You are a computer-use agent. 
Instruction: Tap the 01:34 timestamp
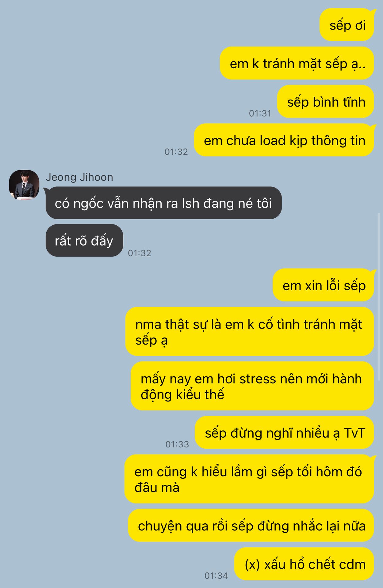coord(216,576)
